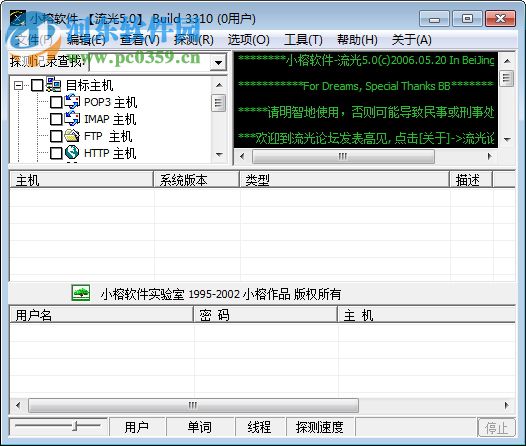The image size is (526, 446).
Task: Open the 工具(T) menu
Action: [x=303, y=40]
